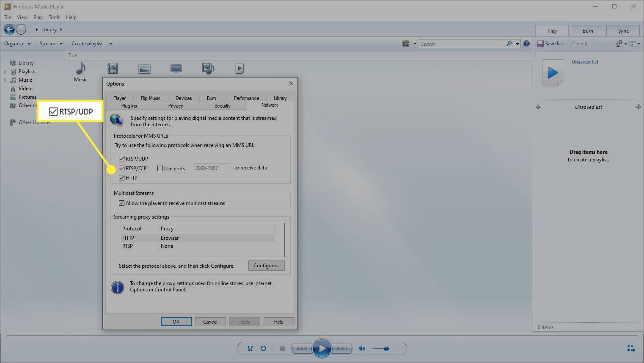Screen dimensions: 644x363
Task: Open the Playlists icon in content pane
Action: click(x=239, y=68)
